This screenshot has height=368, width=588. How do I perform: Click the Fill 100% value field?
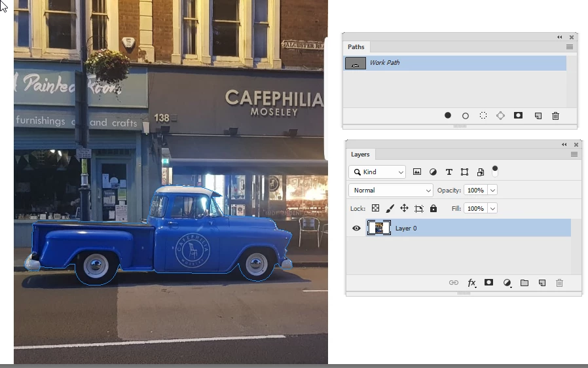pyautogui.click(x=476, y=208)
